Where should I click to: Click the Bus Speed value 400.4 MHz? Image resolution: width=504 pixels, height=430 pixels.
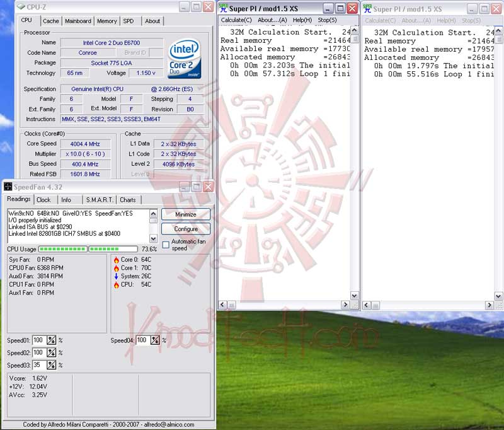click(85, 164)
